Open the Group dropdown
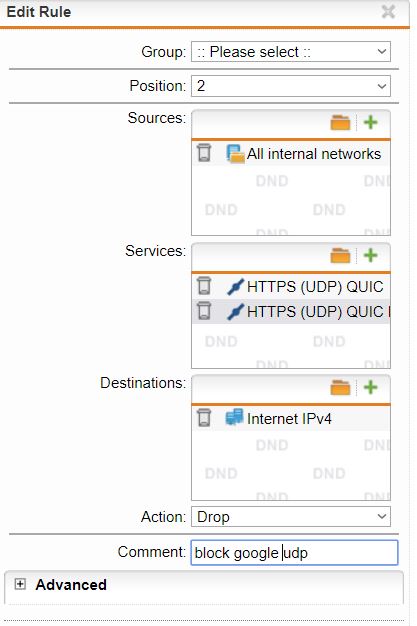This screenshot has width=417, height=626. tap(291, 52)
